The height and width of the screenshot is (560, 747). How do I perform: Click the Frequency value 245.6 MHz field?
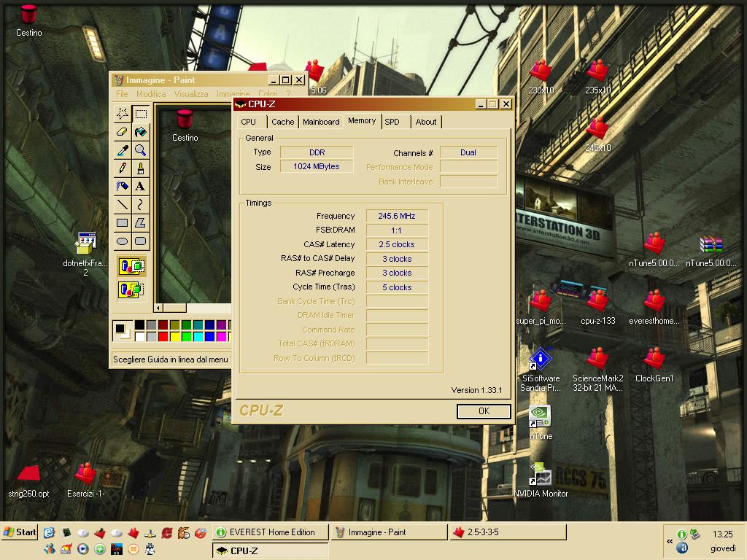point(397,216)
